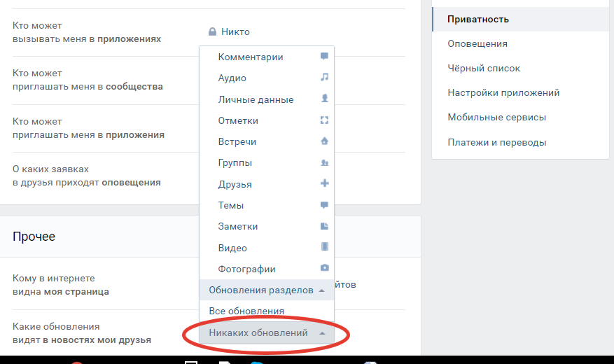Click the tag frame icon beside Отметки
The image size is (614, 364).
(324, 120)
